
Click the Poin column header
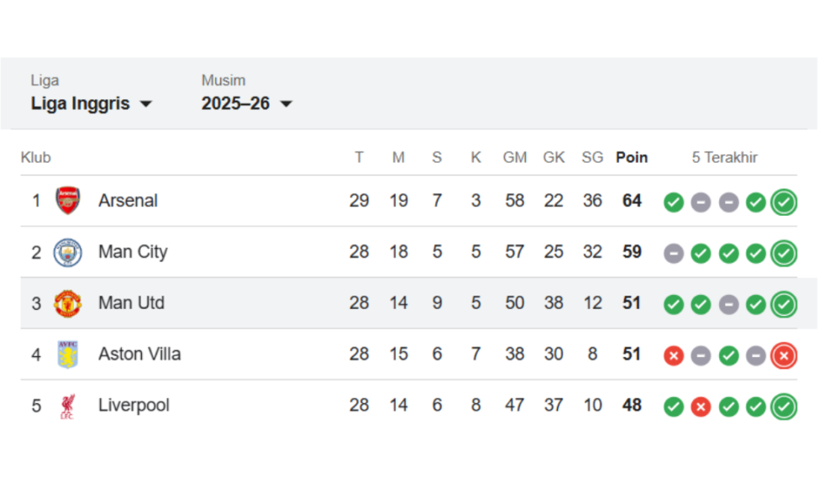pos(632,157)
